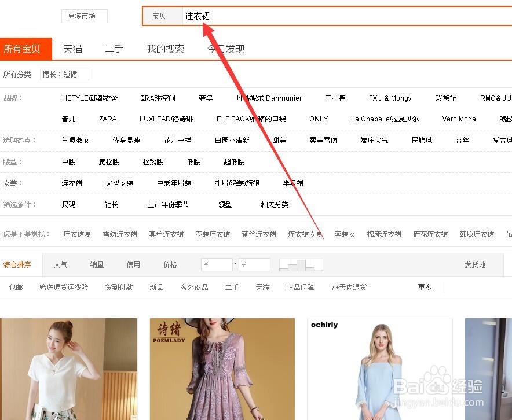Toggle the 货到付款 filter
Screen dimensions: 512x420
(x=119, y=288)
